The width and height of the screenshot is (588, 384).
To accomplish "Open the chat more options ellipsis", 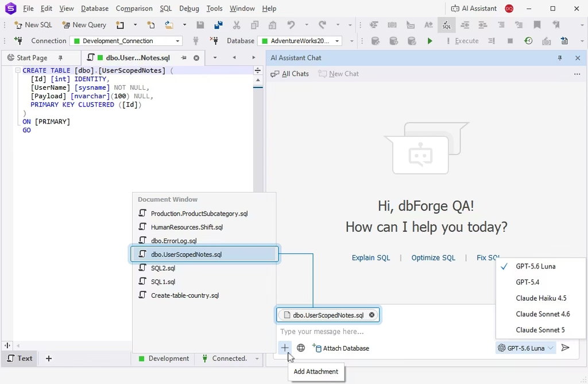I will click(x=577, y=74).
